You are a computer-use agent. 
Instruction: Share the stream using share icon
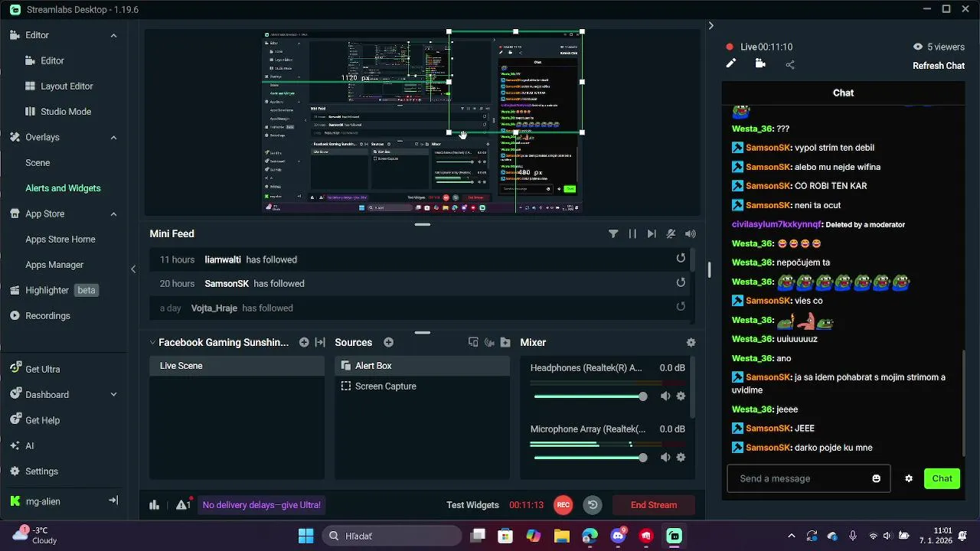click(x=790, y=65)
